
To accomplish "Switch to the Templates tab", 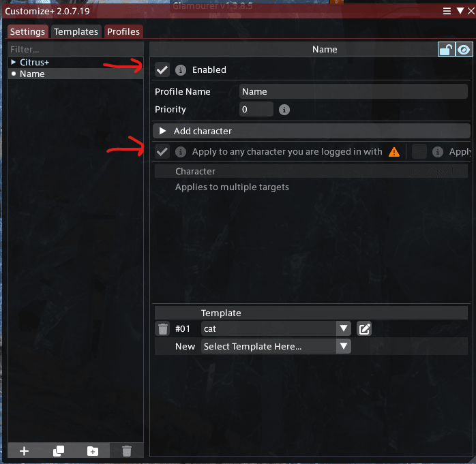I will click(x=76, y=31).
